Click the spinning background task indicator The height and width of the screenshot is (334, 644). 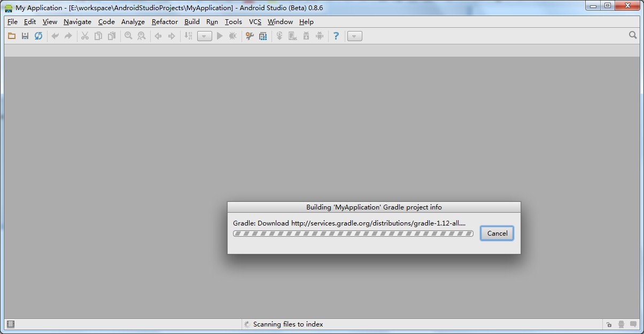tap(246, 324)
